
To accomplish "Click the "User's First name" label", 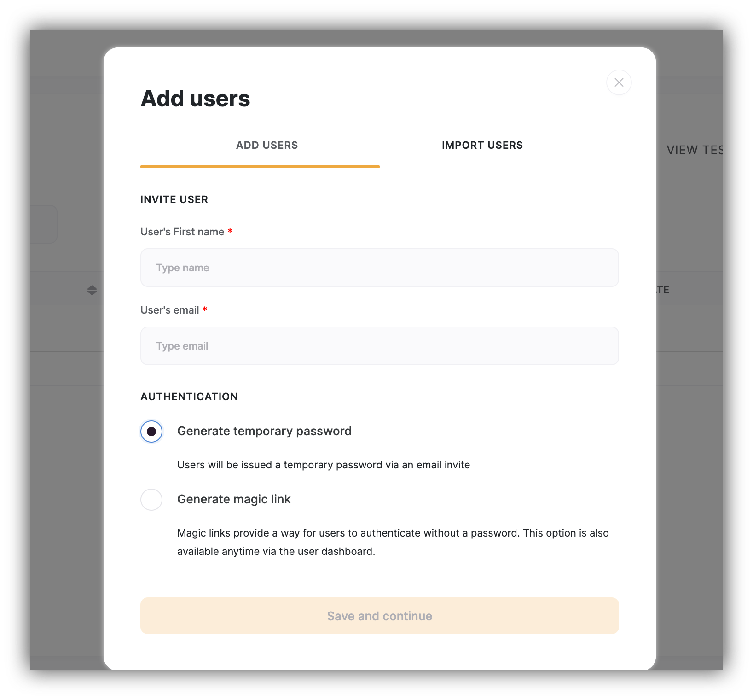I will pyautogui.click(x=182, y=232).
